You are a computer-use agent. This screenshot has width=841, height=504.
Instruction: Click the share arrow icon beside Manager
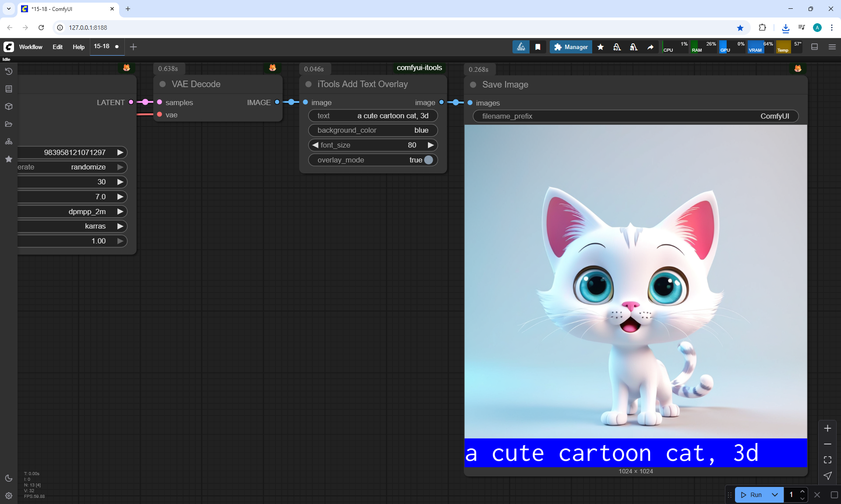[x=650, y=47]
